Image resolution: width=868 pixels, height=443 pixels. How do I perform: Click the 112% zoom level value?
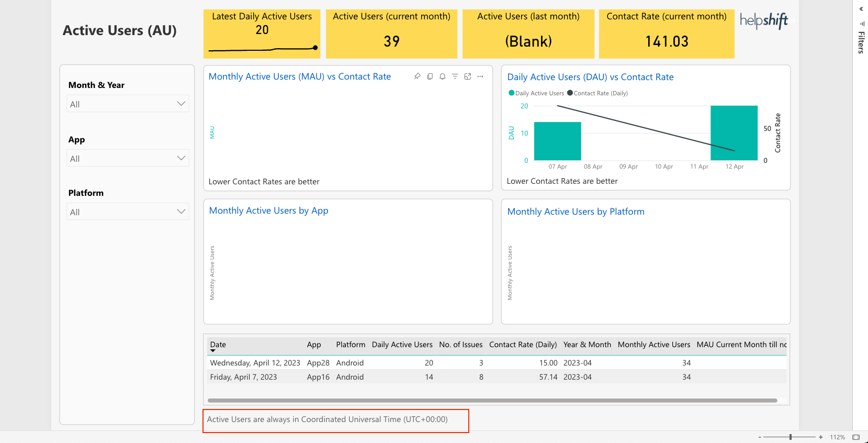pyautogui.click(x=837, y=437)
